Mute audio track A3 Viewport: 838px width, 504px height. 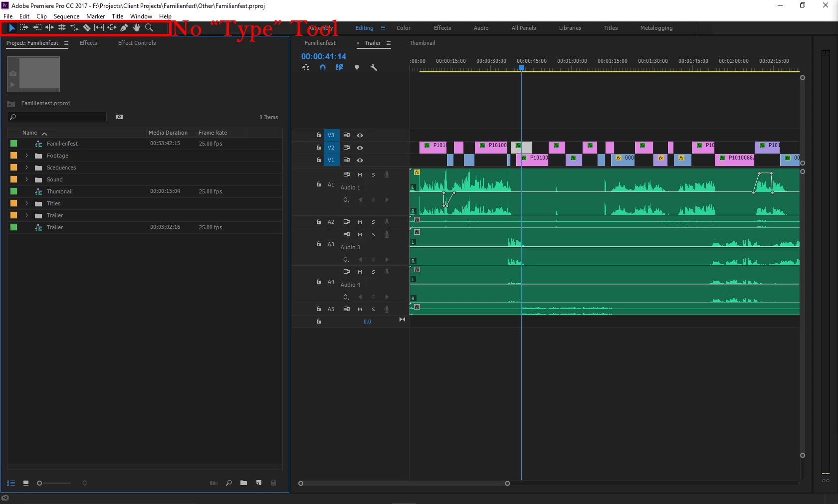(x=360, y=234)
